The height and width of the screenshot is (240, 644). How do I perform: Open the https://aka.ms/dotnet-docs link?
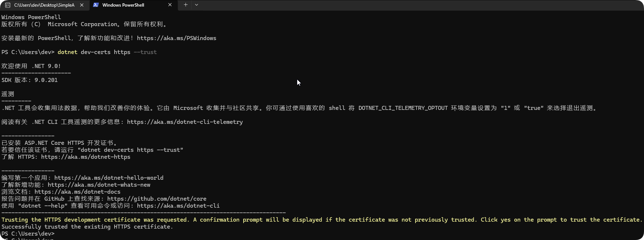tap(78, 192)
